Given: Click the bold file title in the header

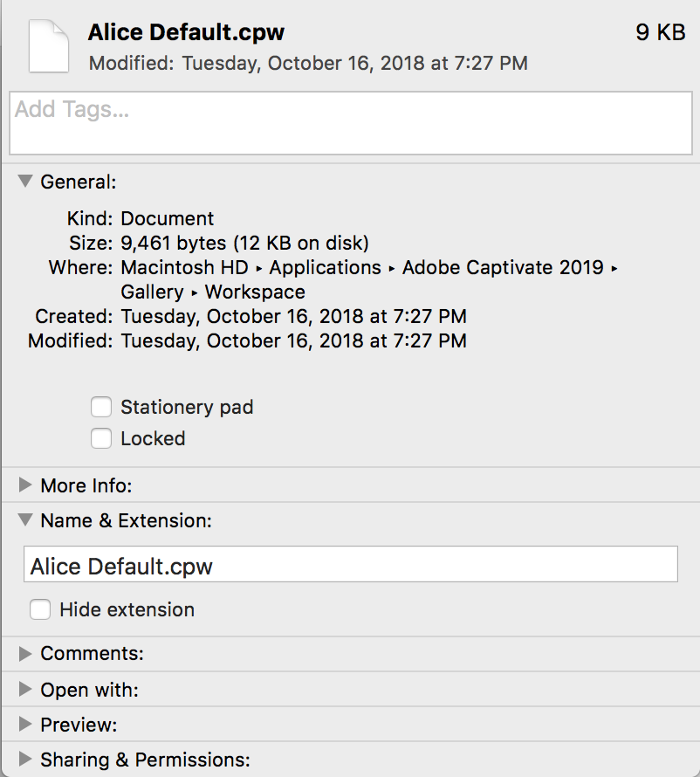Looking at the screenshot, I should tap(186, 33).
